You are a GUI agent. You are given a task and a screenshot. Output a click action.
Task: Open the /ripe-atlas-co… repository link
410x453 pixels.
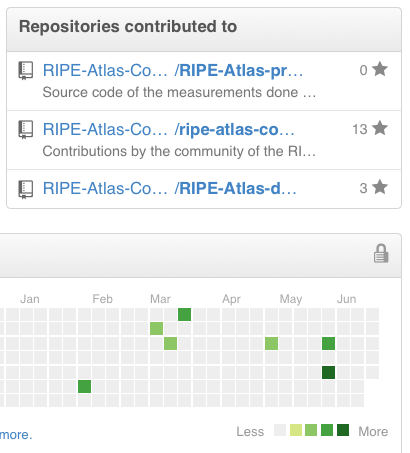click(234, 130)
